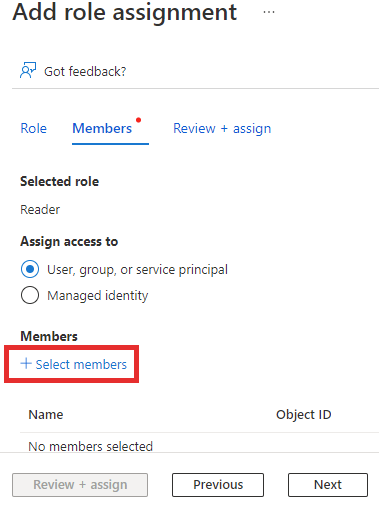Click the Members section heading
The height and width of the screenshot is (507, 379).
tap(49, 336)
